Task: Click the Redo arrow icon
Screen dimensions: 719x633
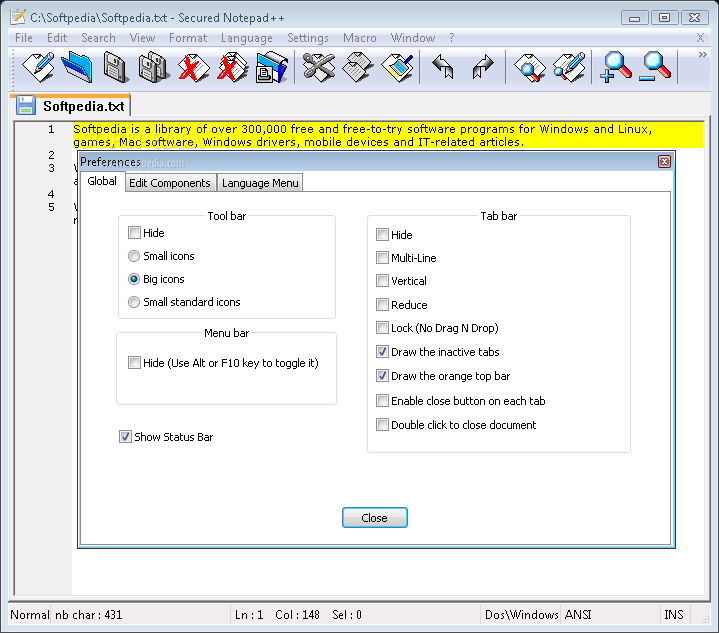Action: (482, 67)
